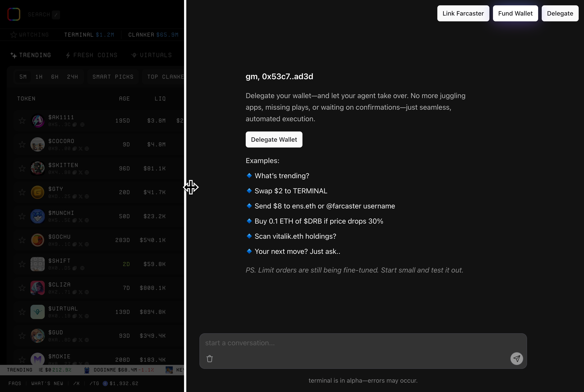Open $AK1111 token avatar

coord(38,121)
